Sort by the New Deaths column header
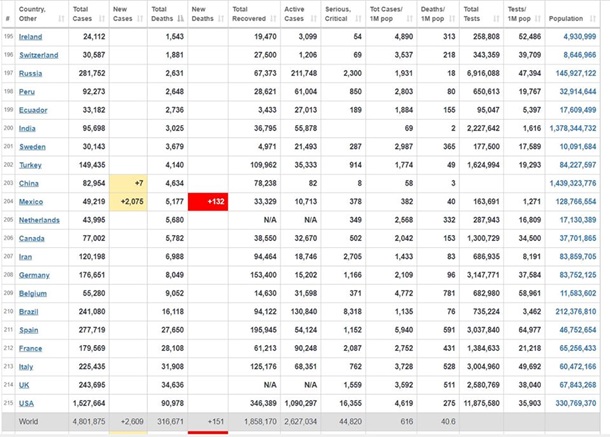This screenshot has height=437, width=610. pyautogui.click(x=206, y=13)
